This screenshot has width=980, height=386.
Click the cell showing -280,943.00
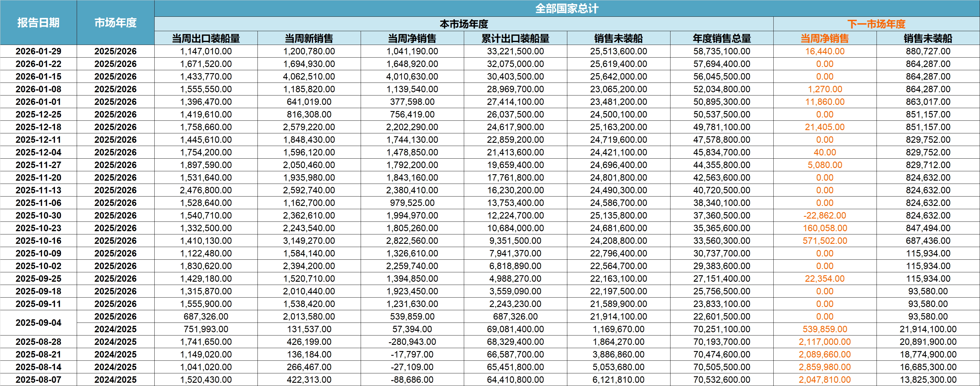[412, 342]
